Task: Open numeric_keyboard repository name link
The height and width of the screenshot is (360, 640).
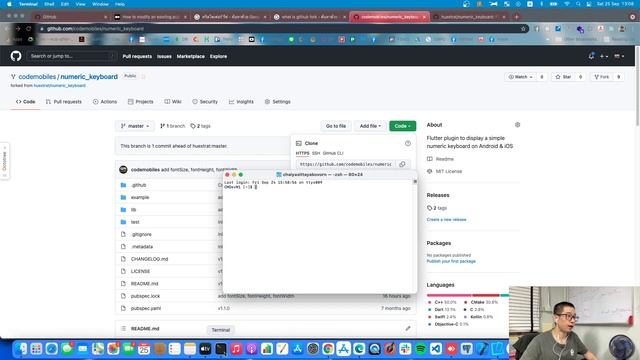Action: pyautogui.click(x=89, y=77)
